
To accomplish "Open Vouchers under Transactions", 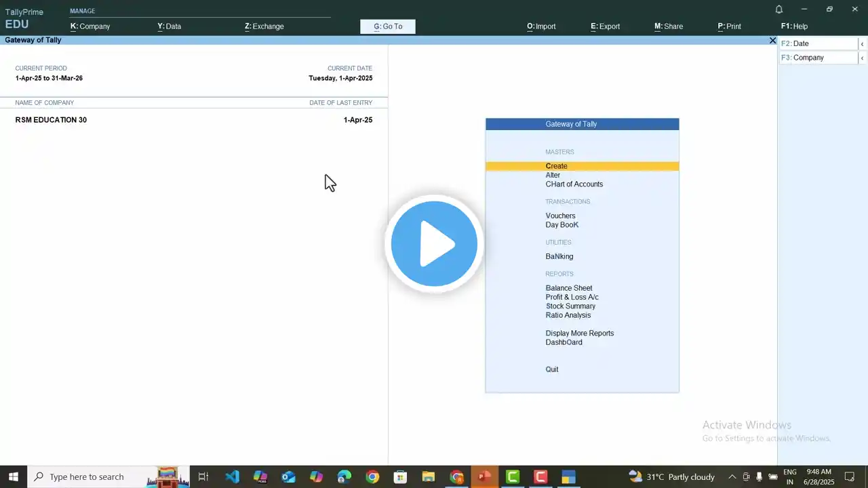I will pos(560,216).
